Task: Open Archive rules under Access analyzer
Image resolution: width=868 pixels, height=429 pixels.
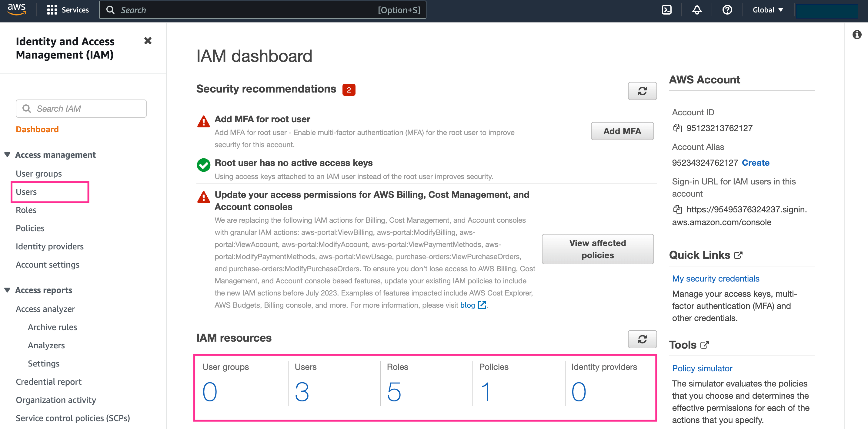Action: 52,327
